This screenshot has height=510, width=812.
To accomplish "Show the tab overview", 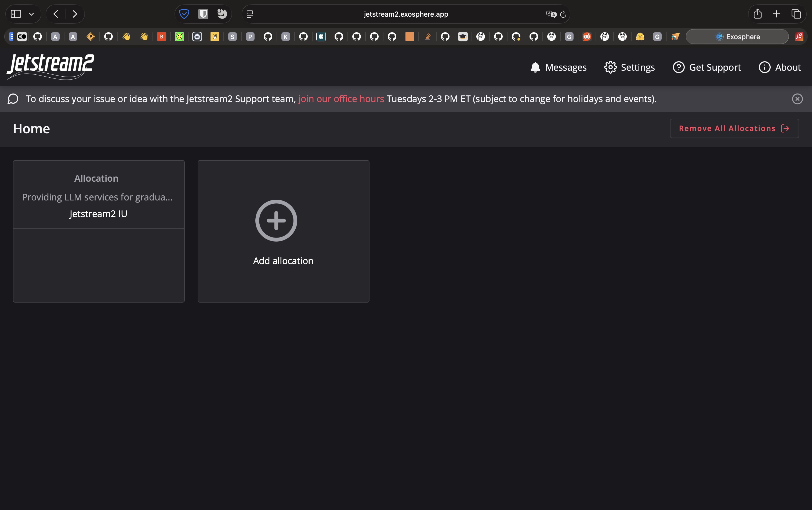I will coord(796,14).
